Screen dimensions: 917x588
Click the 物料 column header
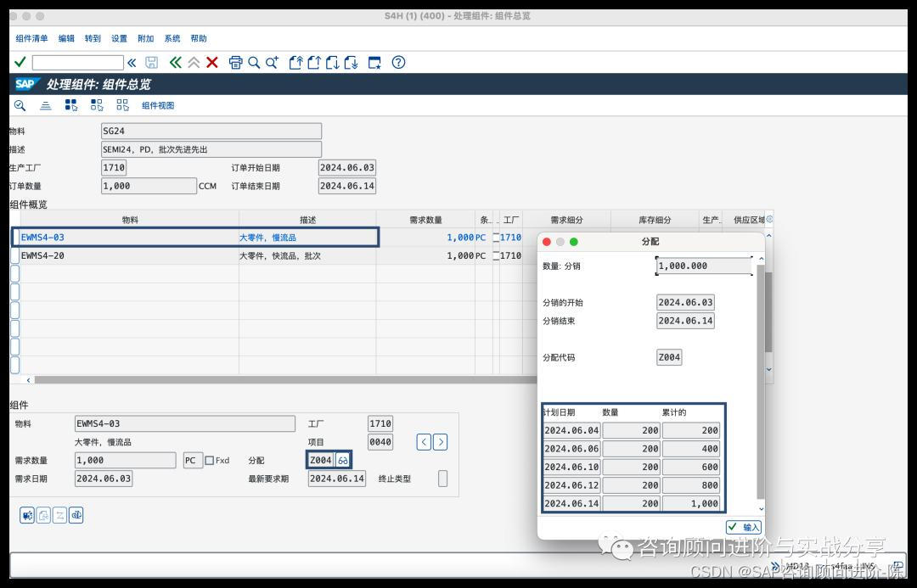[x=130, y=220]
